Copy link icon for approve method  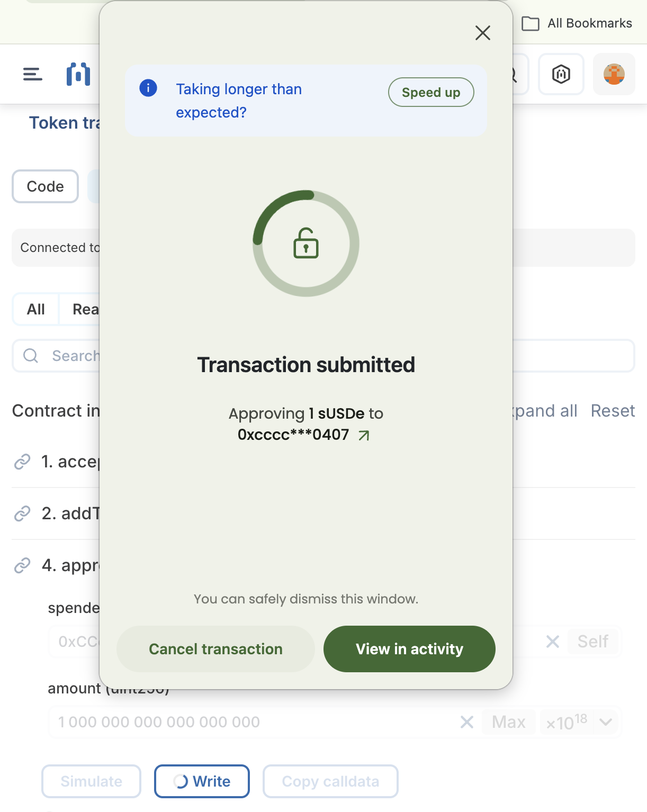22,565
